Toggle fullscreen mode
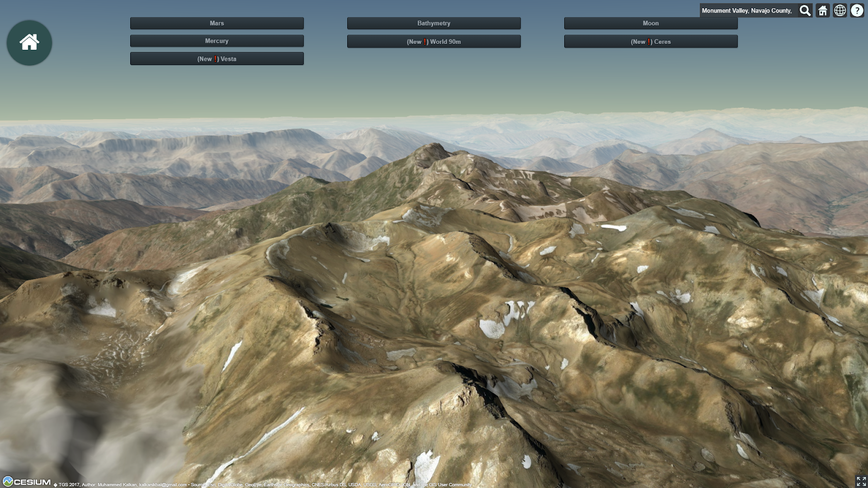Viewport: 868px width, 488px height. pyautogui.click(x=861, y=481)
